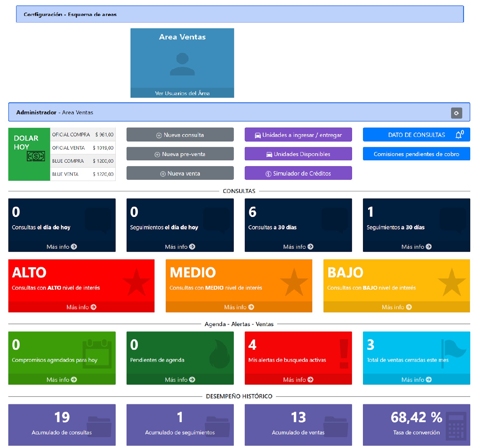Click Configuración - Esquema de areas header
The width and height of the screenshot is (478, 448).
[240, 14]
